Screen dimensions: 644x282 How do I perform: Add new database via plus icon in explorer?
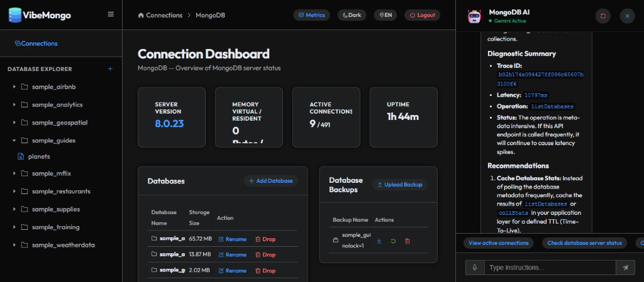pos(110,69)
